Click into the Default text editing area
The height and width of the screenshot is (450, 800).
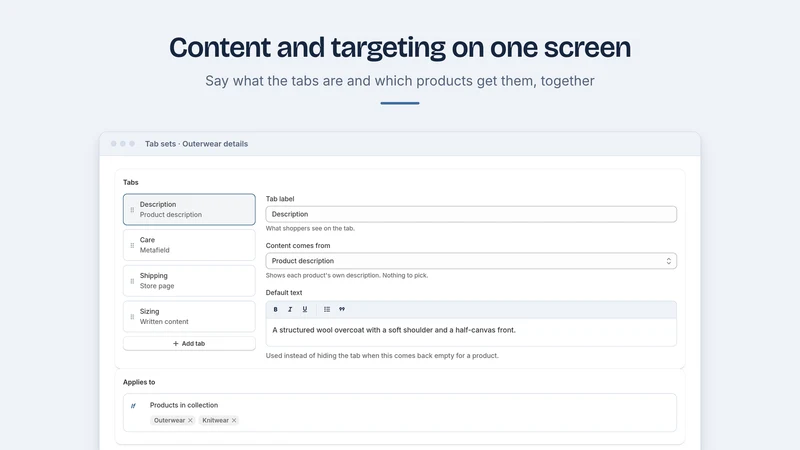pos(471,332)
